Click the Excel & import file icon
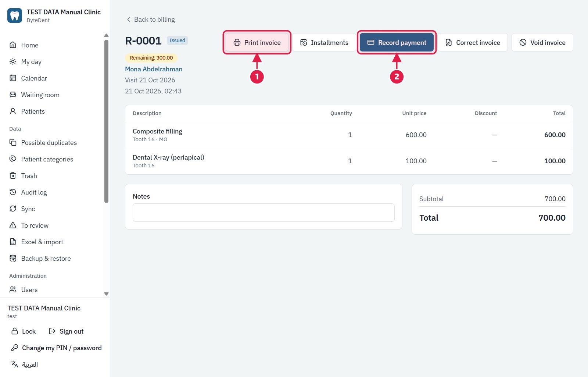 (x=13, y=242)
